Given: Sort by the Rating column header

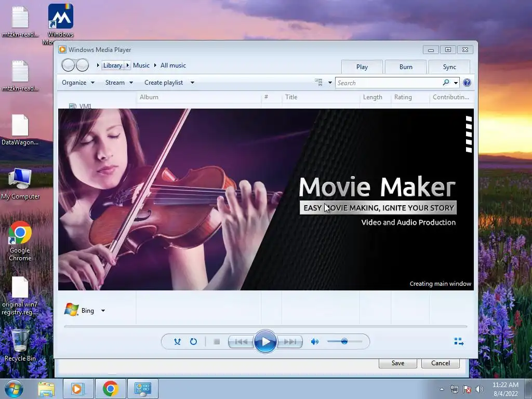Looking at the screenshot, I should pos(410,97).
